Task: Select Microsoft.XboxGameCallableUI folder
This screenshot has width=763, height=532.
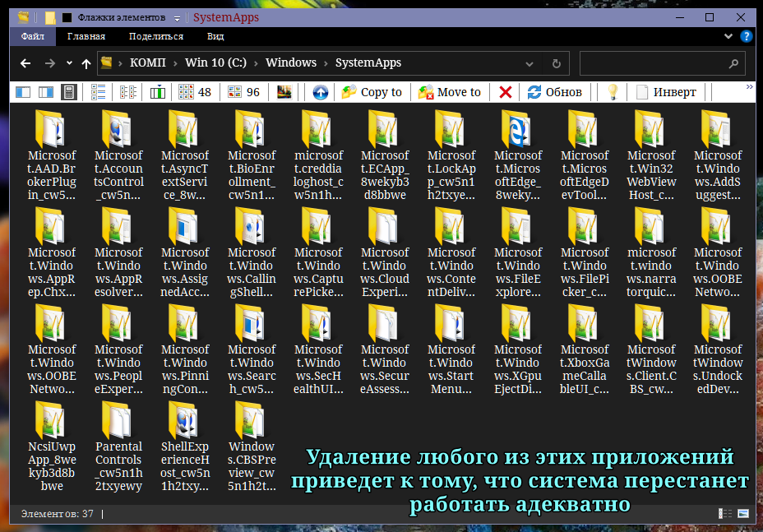Action: [585, 349]
